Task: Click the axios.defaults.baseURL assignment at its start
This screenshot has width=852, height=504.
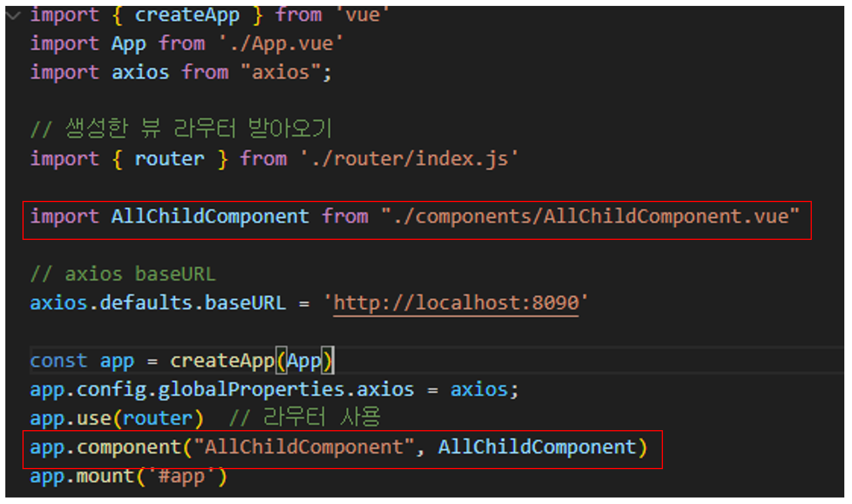Action: pos(158,303)
